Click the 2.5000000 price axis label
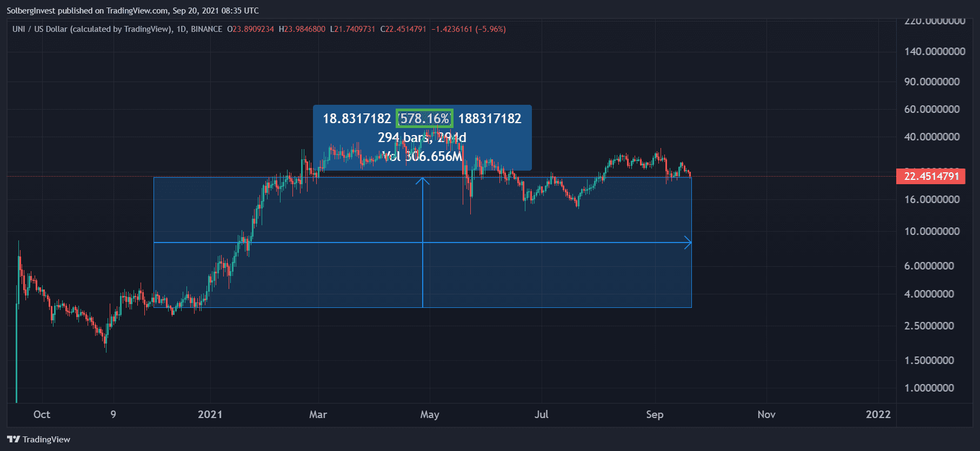The image size is (980, 451). click(x=929, y=326)
